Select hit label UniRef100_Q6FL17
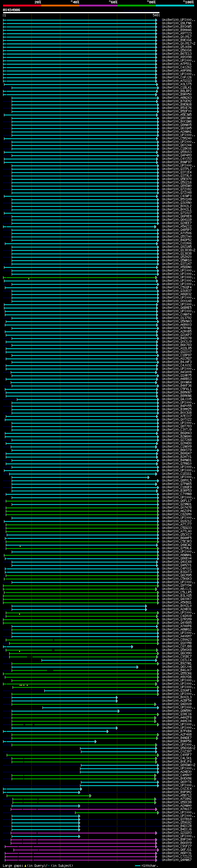Image resolution: width=197 pixels, height=868 pixels. click(x=177, y=501)
